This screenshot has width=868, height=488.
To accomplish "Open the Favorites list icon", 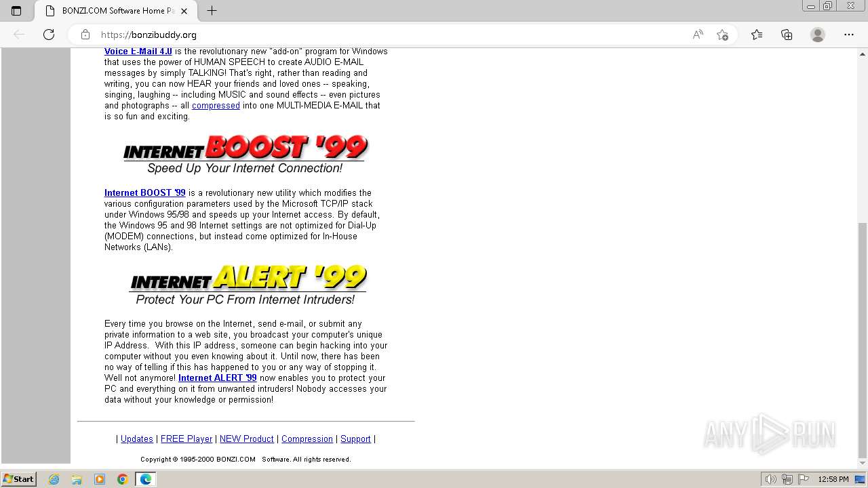I will [757, 35].
